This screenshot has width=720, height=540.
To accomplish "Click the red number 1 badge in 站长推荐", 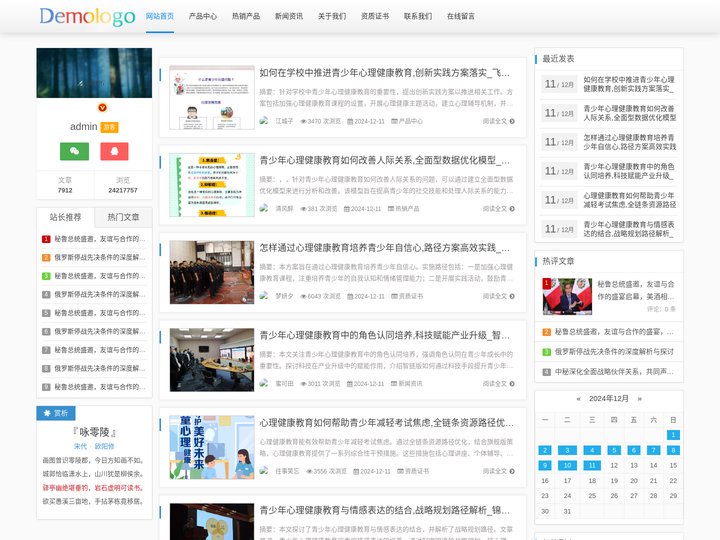I will pyautogui.click(x=46, y=239).
